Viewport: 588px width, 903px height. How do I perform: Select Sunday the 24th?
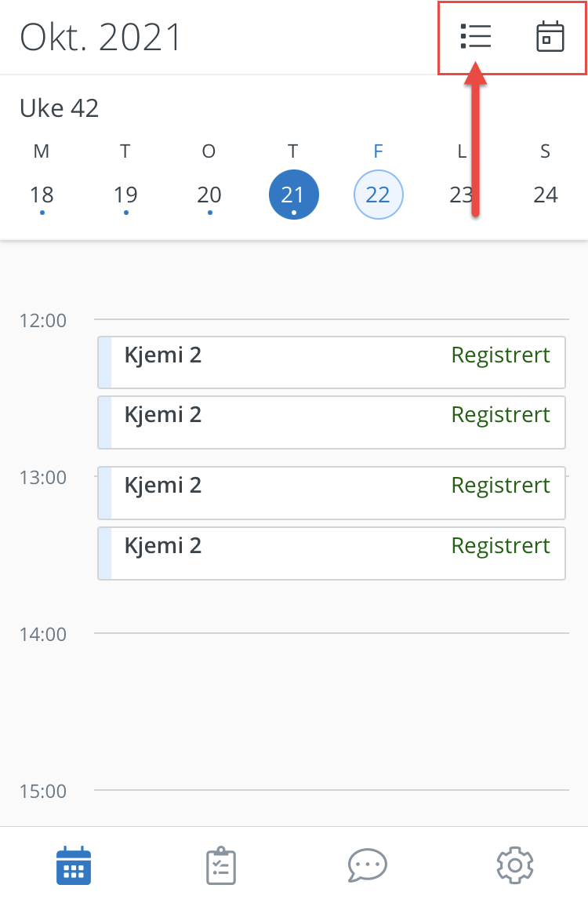[546, 195]
